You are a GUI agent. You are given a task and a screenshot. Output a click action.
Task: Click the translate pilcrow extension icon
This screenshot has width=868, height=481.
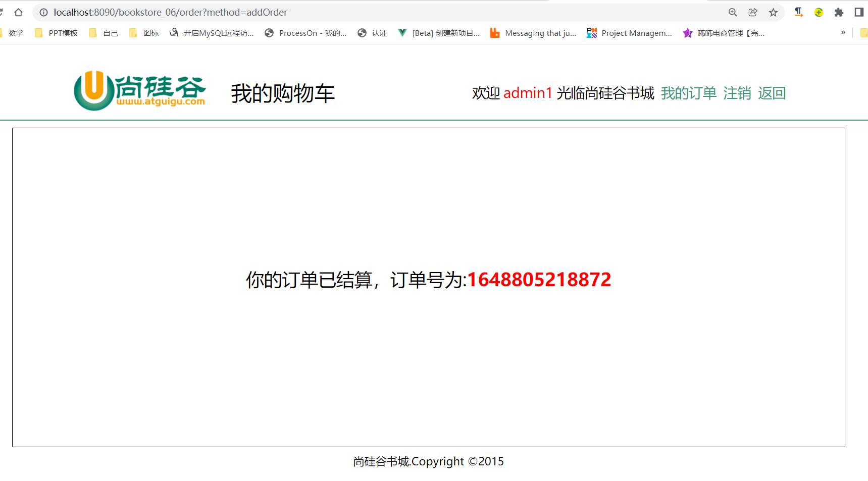[x=798, y=12]
